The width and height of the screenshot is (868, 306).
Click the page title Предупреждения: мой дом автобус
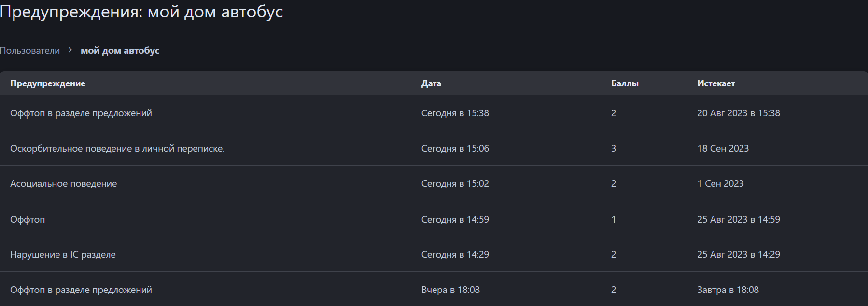click(141, 12)
